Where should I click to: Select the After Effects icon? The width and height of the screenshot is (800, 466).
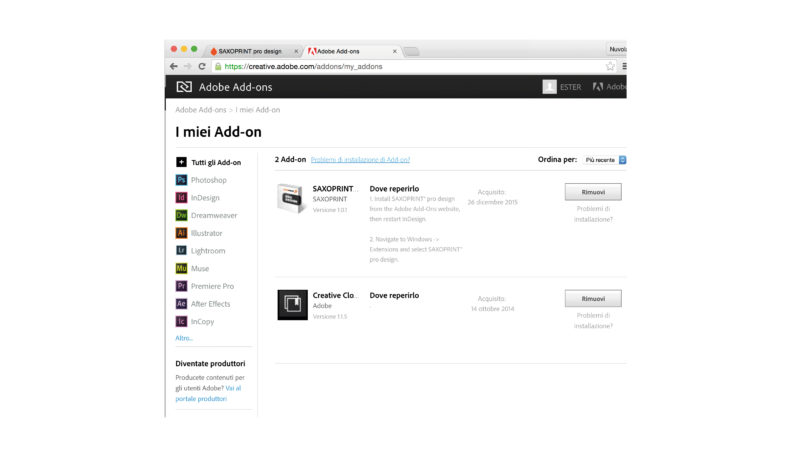(181, 304)
